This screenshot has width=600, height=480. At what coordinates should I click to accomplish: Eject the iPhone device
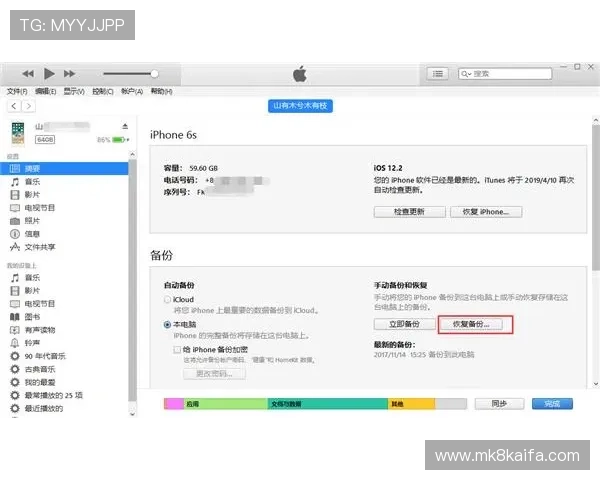point(125,126)
